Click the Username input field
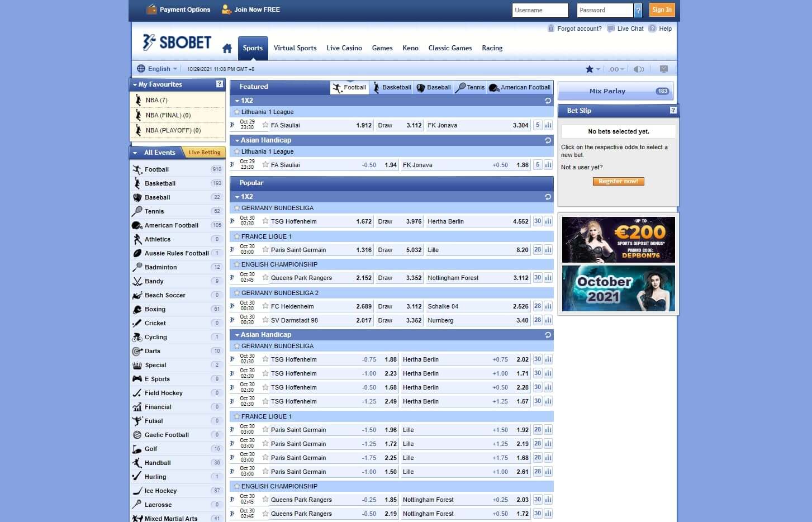 pyautogui.click(x=540, y=10)
